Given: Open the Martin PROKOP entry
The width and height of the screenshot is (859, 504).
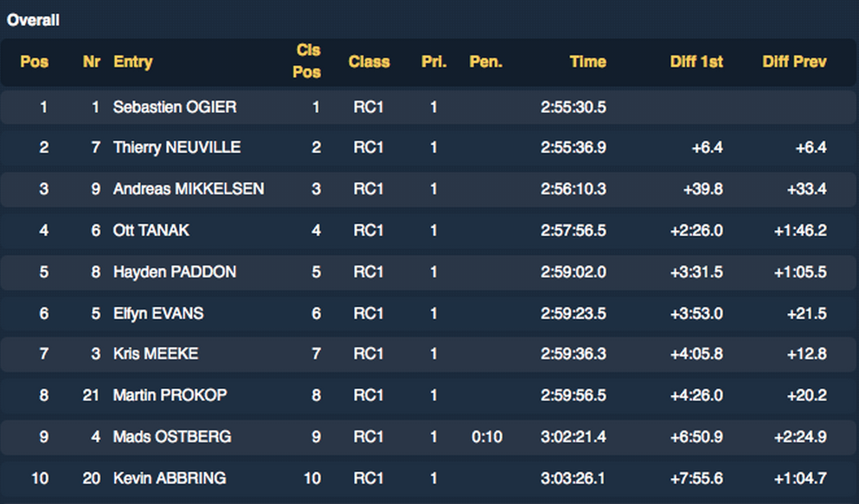Looking at the screenshot, I should (x=170, y=395).
